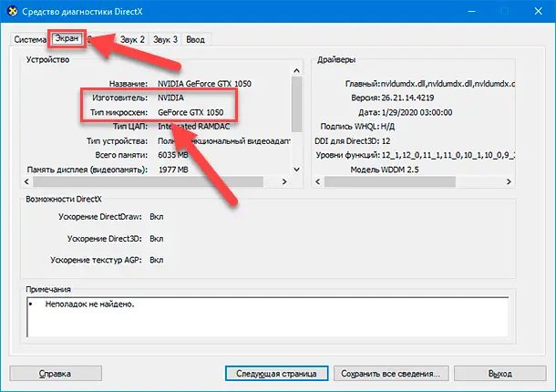This screenshot has width=556, height=392.
Task: Click right arrow of Драйверы horizontal scrollbar
Action: (509, 181)
